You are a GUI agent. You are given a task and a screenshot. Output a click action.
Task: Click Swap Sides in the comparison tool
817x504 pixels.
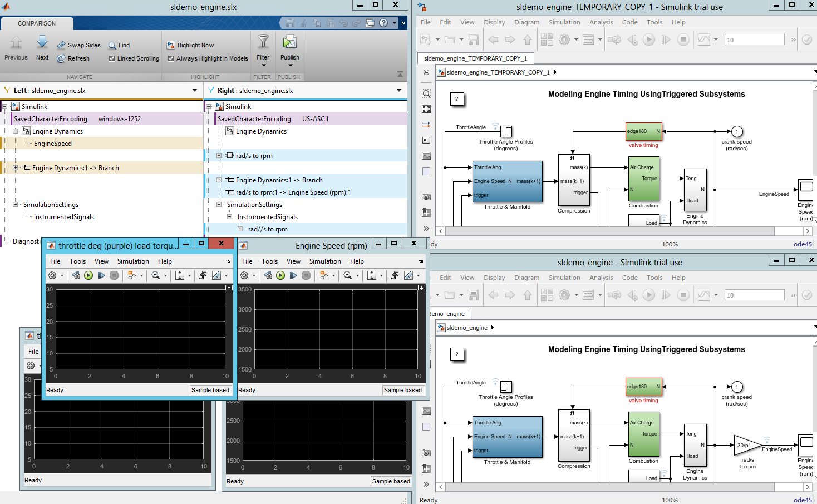pyautogui.click(x=78, y=45)
